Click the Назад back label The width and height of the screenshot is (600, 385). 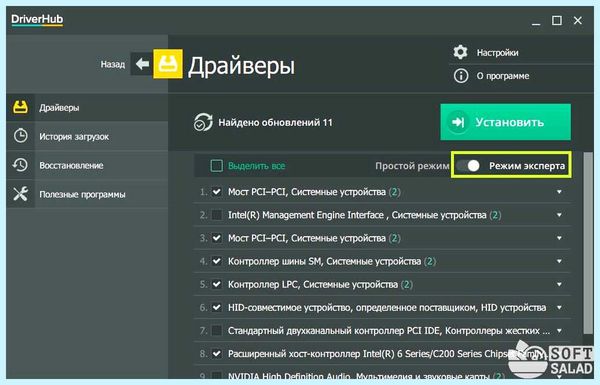113,64
